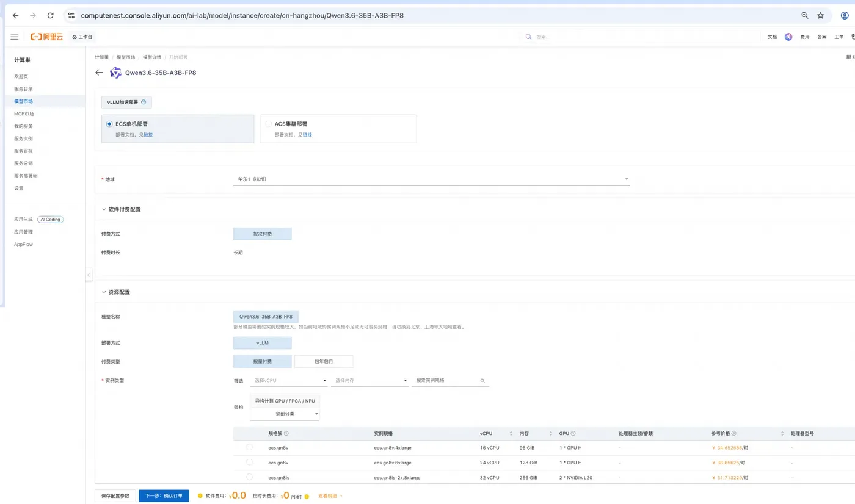This screenshot has height=504, width=855.
Task: Open the 选择vCPU filter dropdown
Action: click(x=289, y=381)
